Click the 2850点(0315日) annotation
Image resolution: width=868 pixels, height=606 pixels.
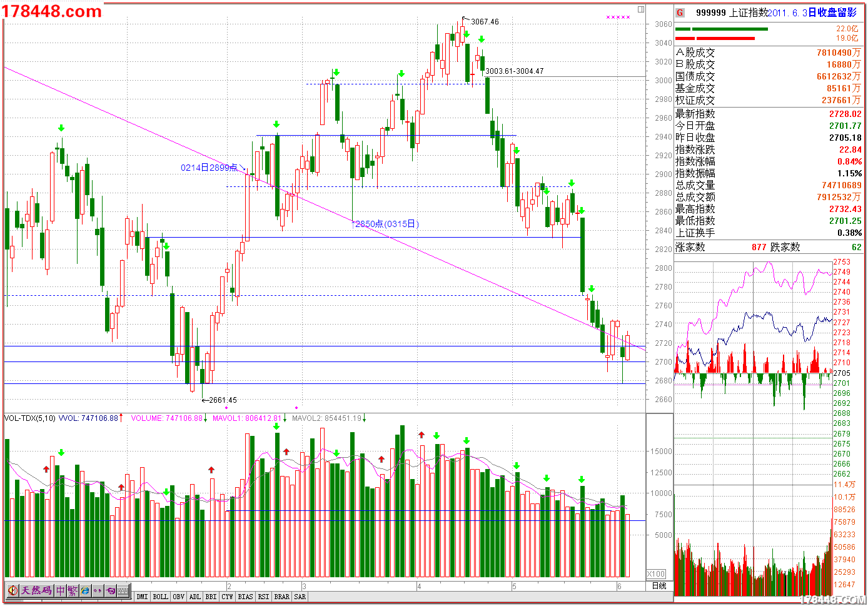tap(387, 224)
